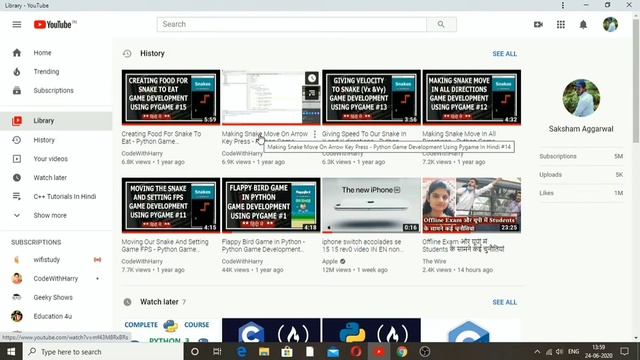Open Education 4u subscription
Screen dimensions: 640x360
click(x=56, y=316)
